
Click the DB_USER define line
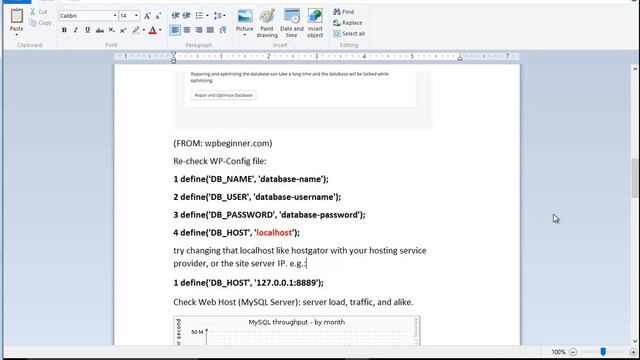257,197
